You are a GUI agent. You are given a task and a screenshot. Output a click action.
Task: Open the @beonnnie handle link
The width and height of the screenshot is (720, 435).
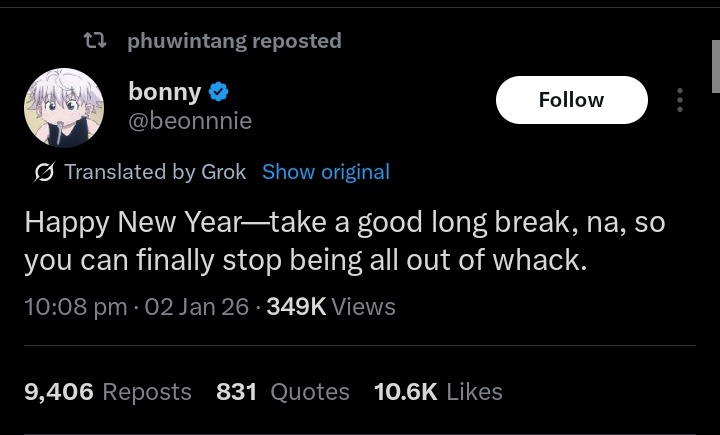[190, 121]
